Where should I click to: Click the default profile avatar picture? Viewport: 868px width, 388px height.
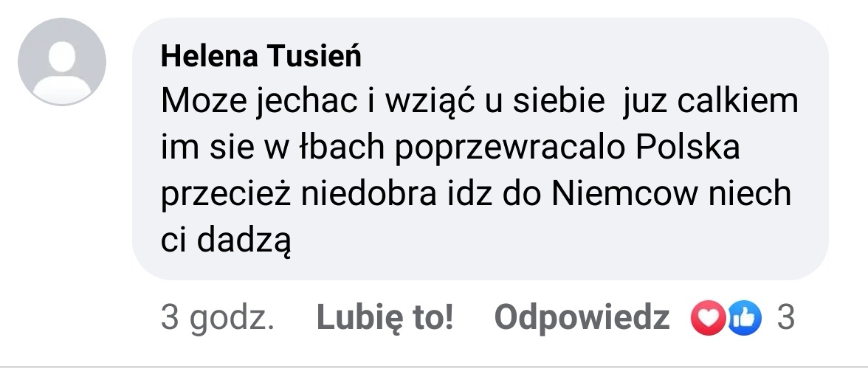click(62, 61)
